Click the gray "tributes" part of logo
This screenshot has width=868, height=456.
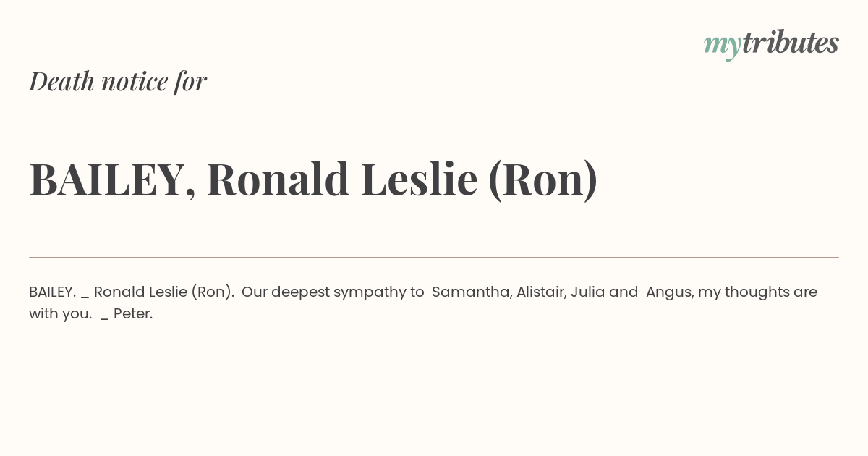tap(790, 43)
